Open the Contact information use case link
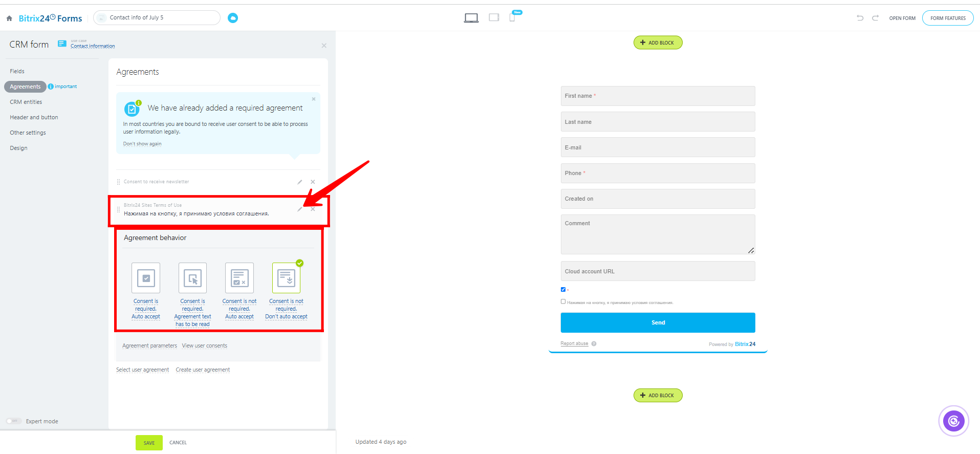 (93, 46)
